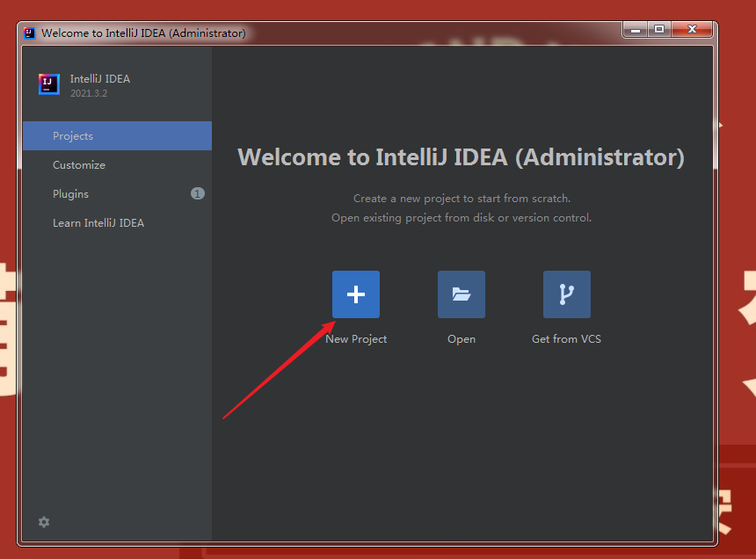Go to the Learn IntelliJ IDEA tab
The width and height of the screenshot is (756, 559).
117,222
